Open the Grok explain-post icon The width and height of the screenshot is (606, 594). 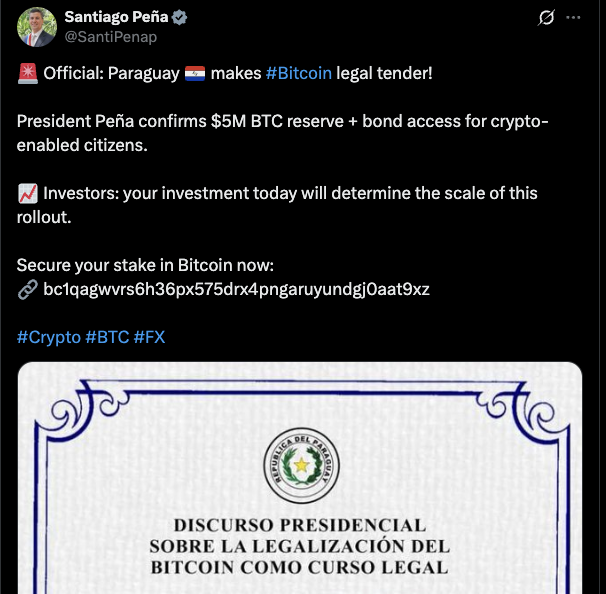(x=546, y=18)
